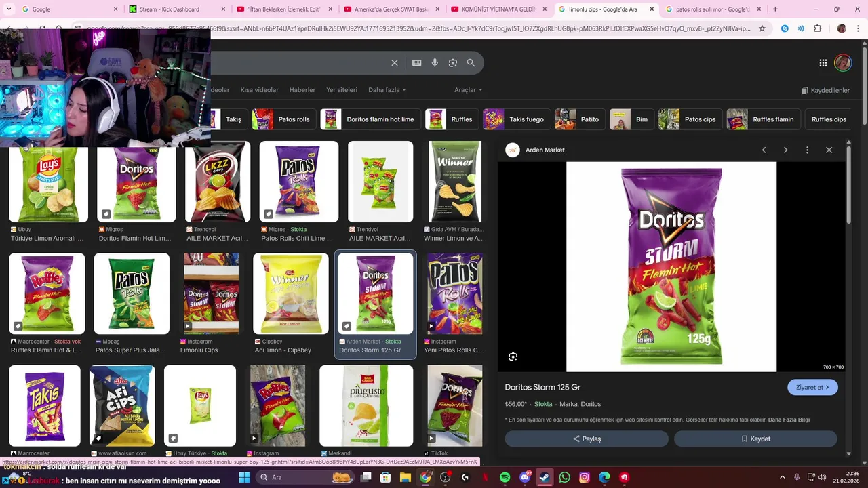Open File Explorer from the taskbar
868x488 pixels.
406,477
